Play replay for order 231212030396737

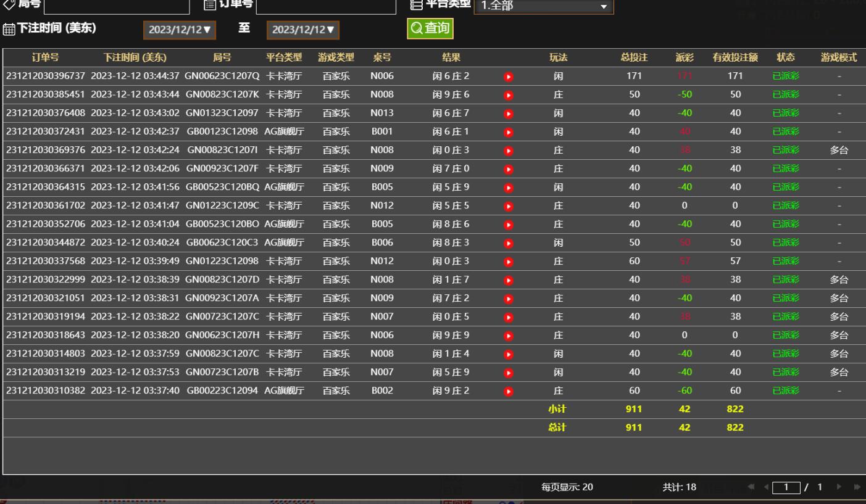tap(509, 77)
